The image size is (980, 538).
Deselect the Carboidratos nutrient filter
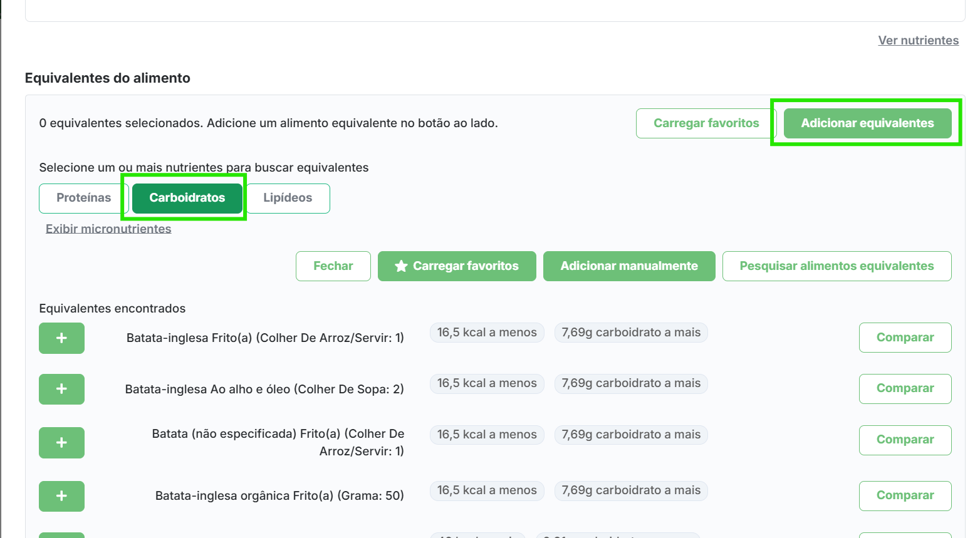(187, 198)
